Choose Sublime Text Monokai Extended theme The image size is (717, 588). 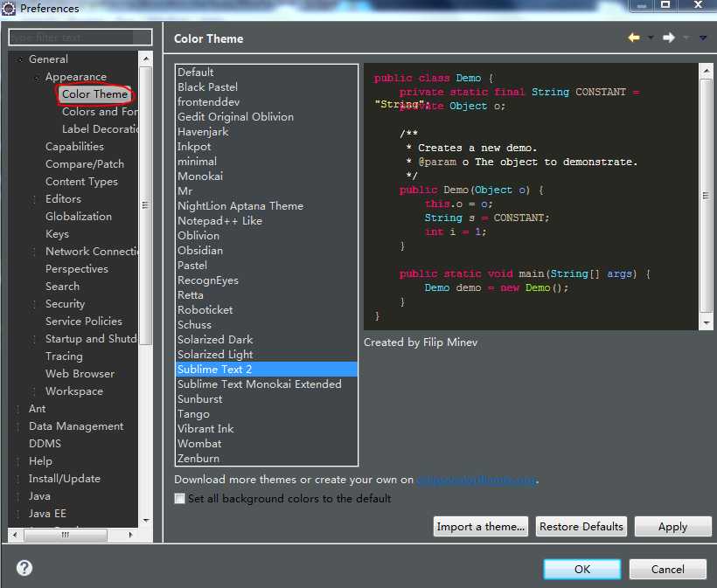click(x=267, y=384)
